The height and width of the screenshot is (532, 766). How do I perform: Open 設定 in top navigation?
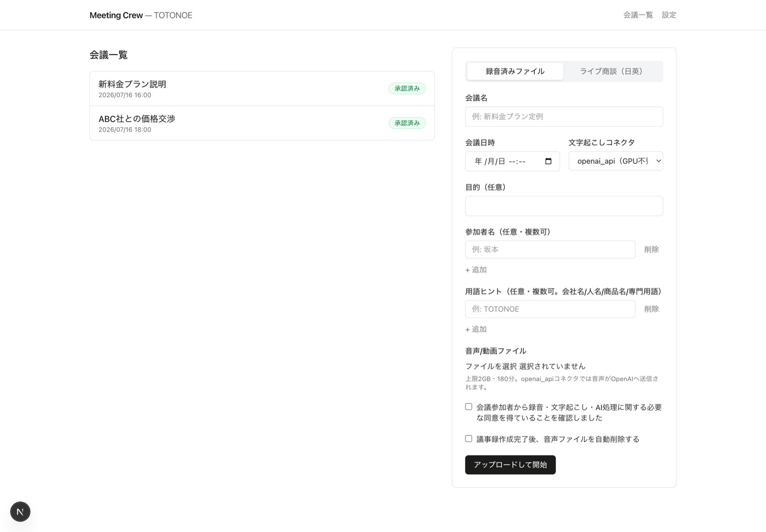tap(669, 15)
